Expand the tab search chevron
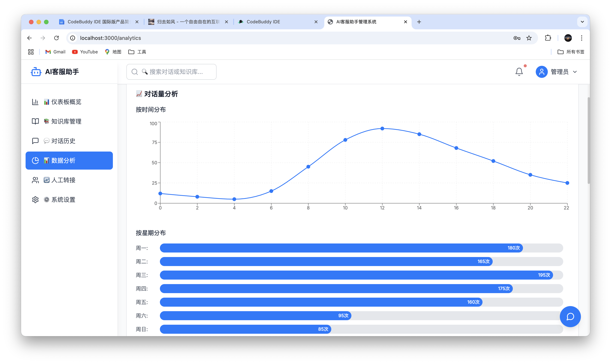 582,22
